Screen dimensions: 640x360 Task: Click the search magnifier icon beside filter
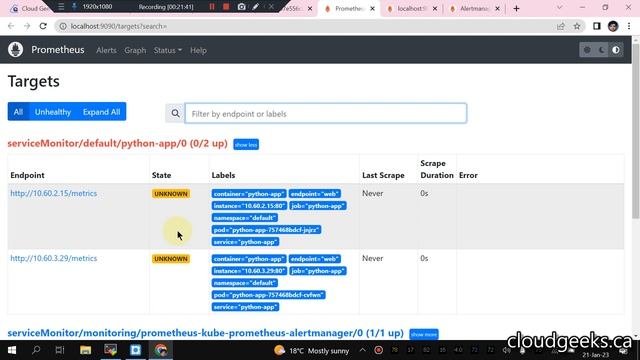pyautogui.click(x=175, y=113)
